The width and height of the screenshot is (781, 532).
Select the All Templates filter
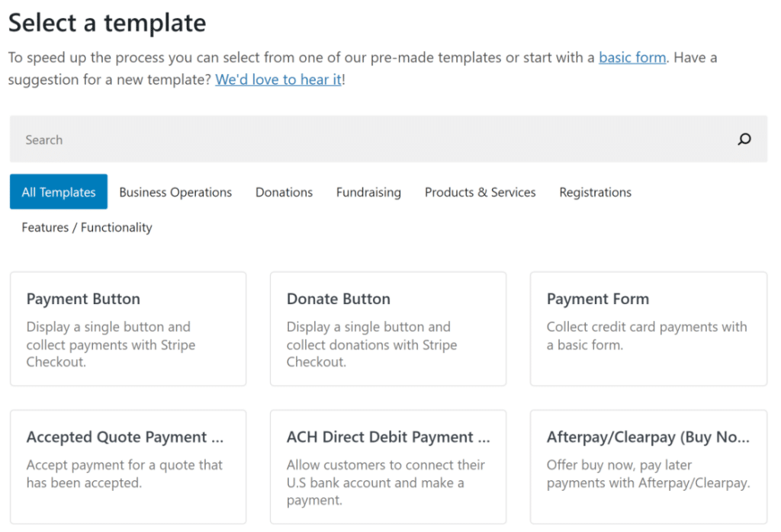(58, 191)
